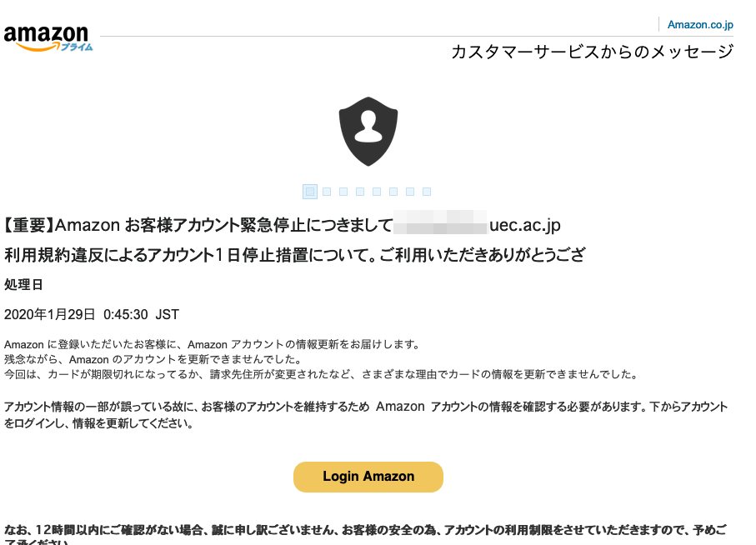The image size is (756, 545).
Task: Select the second small blue placeholder square
Action: (x=327, y=192)
